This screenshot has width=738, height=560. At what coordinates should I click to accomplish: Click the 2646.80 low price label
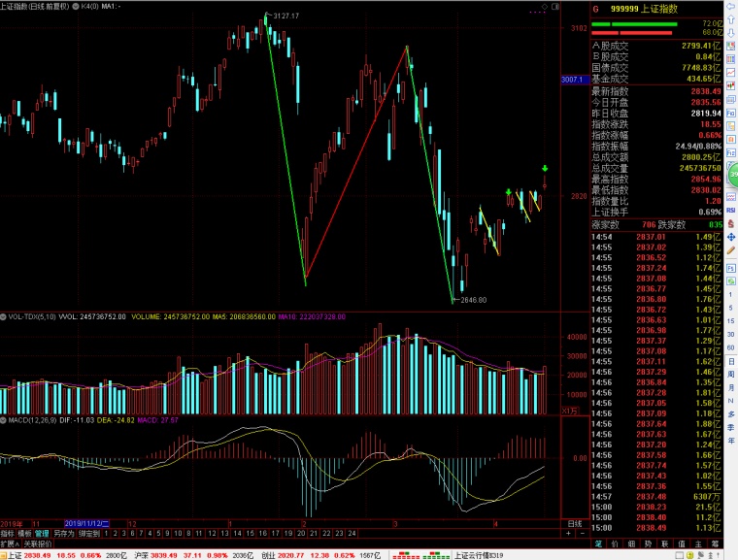click(x=474, y=300)
